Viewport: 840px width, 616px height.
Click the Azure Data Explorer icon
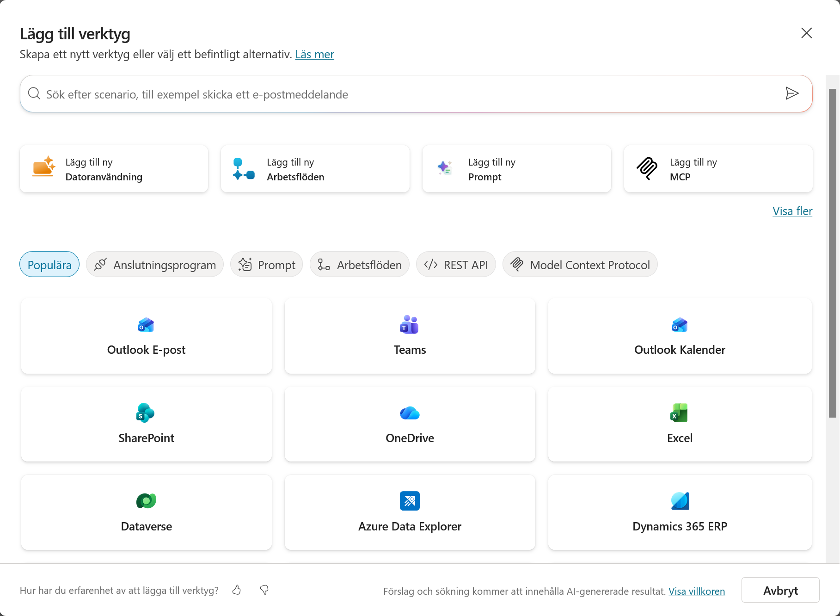pyautogui.click(x=410, y=501)
